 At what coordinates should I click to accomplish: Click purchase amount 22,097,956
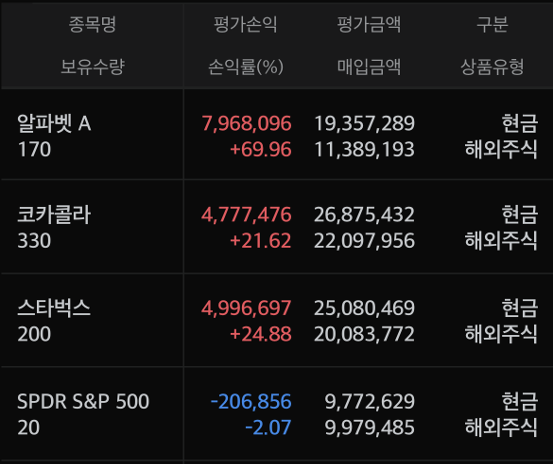tap(364, 241)
